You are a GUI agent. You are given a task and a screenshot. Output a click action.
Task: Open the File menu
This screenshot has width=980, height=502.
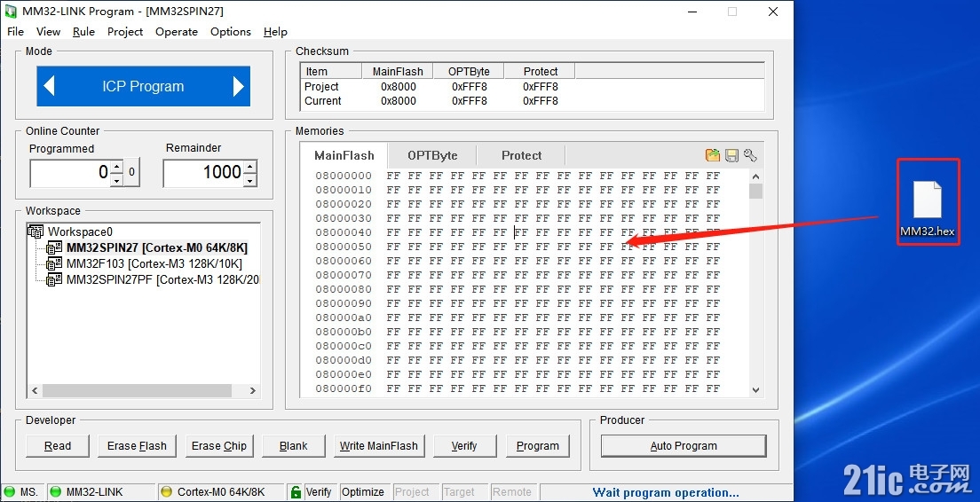click(15, 32)
